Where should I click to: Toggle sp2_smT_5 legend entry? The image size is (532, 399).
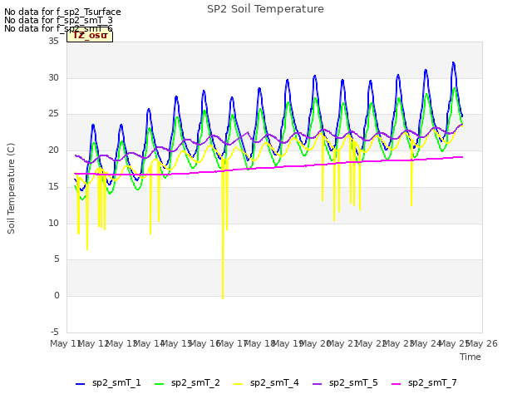pyautogui.click(x=345, y=383)
